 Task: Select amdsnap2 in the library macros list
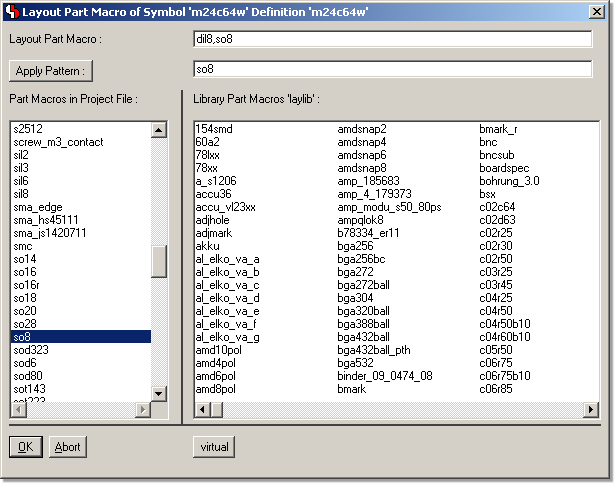point(362,129)
